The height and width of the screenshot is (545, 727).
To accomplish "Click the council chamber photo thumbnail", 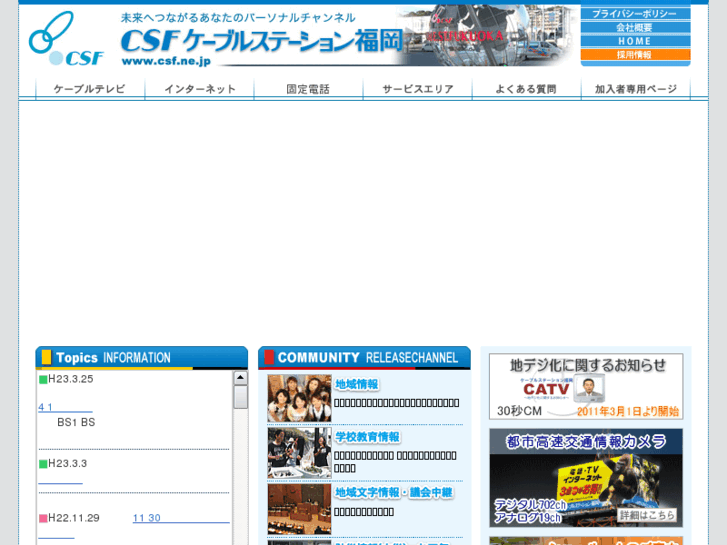I will coord(300,509).
